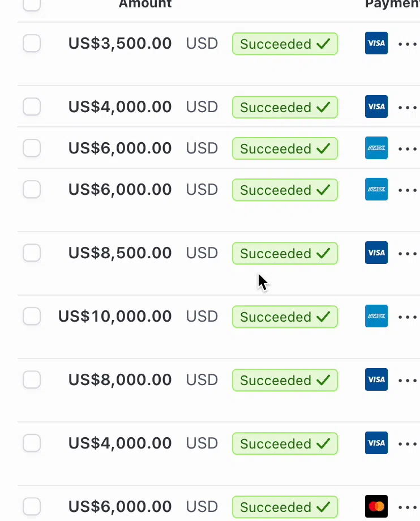Open overflow menu for US$8,500.00 payment
Image resolution: width=420 pixels, height=521 pixels.
(408, 253)
